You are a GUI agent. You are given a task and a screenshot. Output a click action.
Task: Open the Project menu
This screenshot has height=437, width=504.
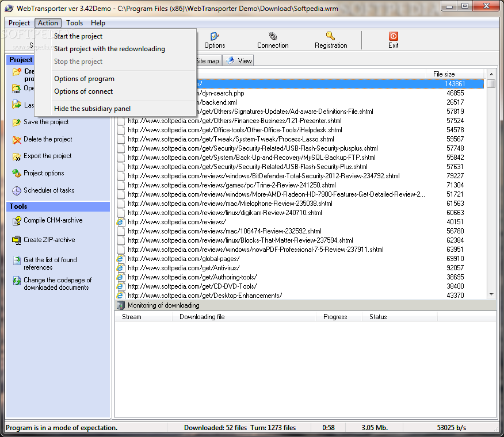[x=19, y=23]
